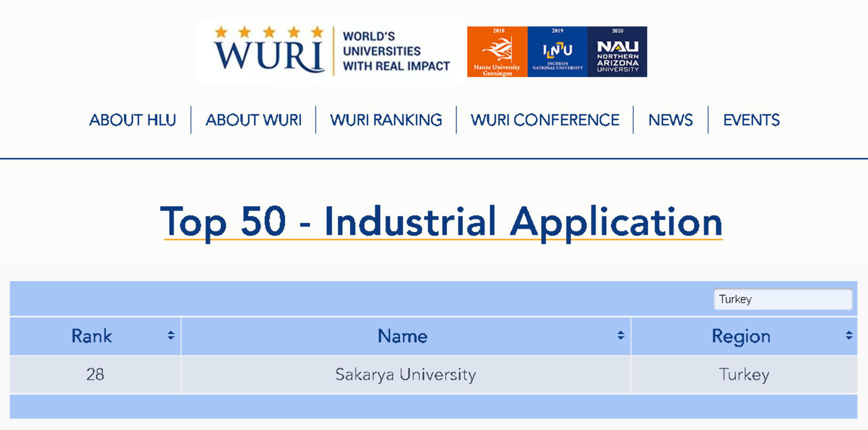Focus the search field containing Turkey

click(x=783, y=299)
